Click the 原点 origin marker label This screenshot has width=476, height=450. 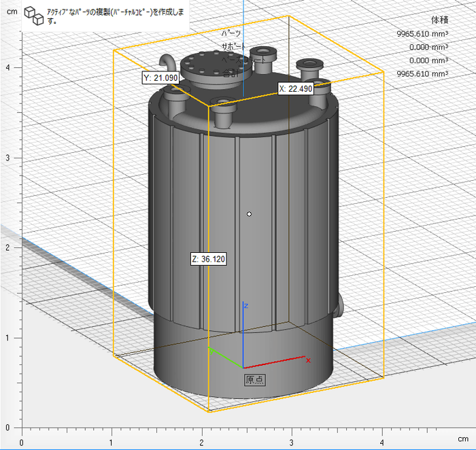255,379
